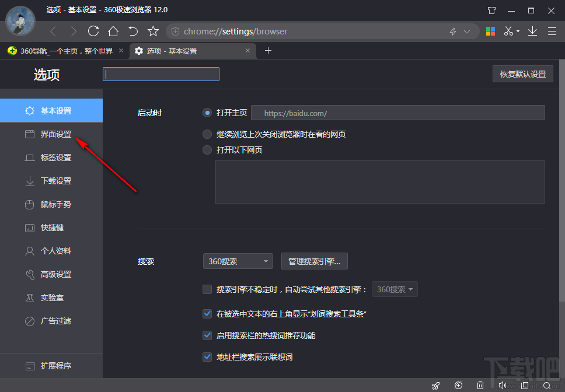
Task: Open 广告过滤 in the sidebar
Action: [51, 321]
